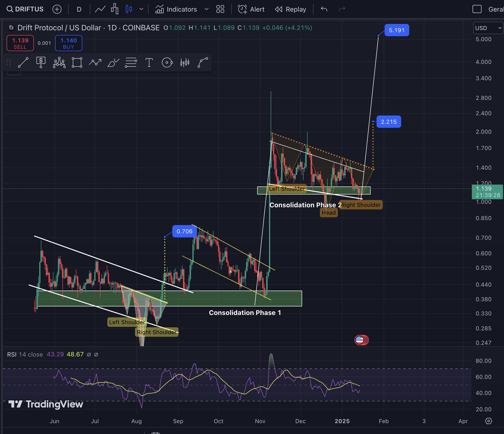Click the change value +0.046 (+4.21%)

[x=287, y=28]
